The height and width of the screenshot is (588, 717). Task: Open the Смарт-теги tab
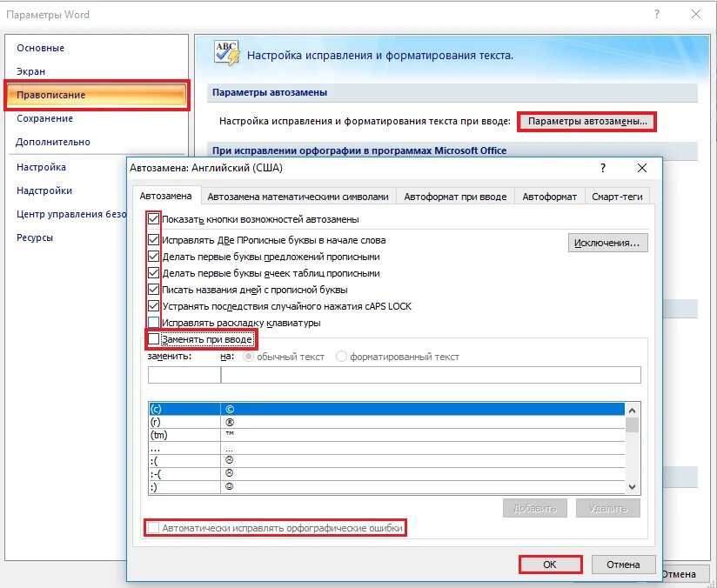point(617,197)
